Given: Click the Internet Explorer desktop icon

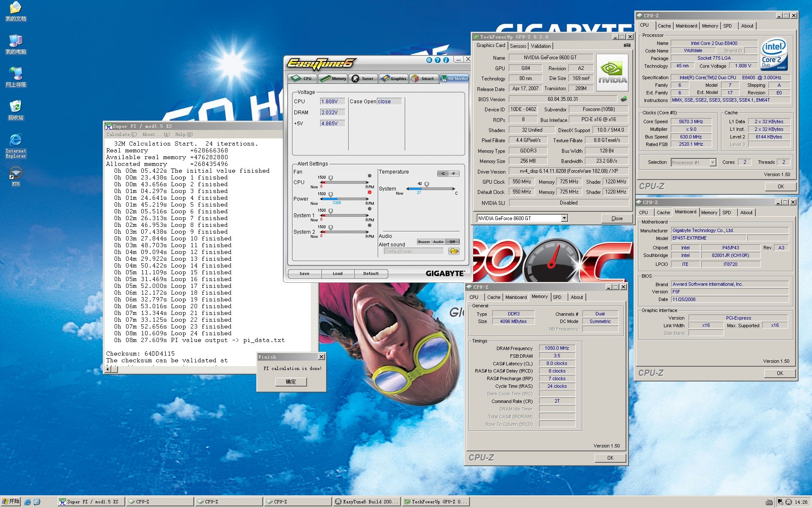Looking at the screenshot, I should [16, 146].
